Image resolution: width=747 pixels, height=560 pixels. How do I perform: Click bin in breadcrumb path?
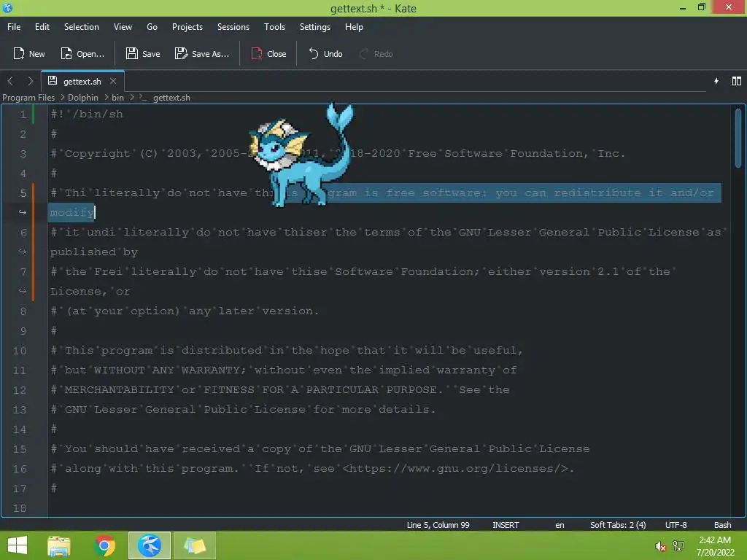(x=117, y=97)
